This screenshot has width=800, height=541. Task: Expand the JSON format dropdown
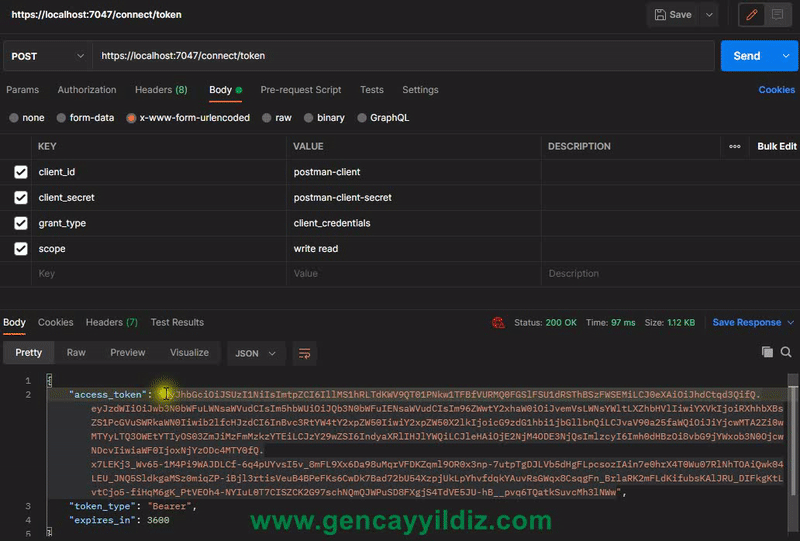(x=257, y=353)
